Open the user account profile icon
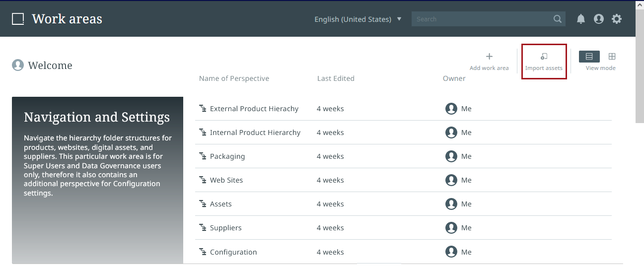The width and height of the screenshot is (644, 266). [x=599, y=19]
